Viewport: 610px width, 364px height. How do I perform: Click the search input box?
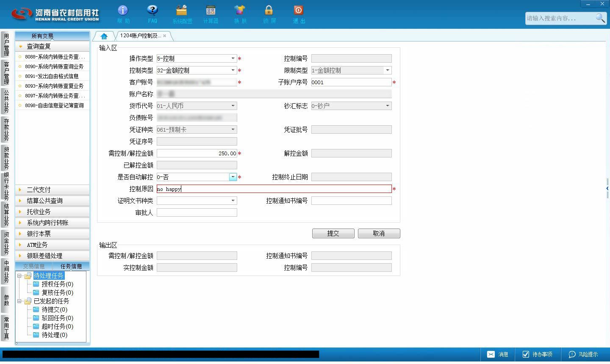pos(560,18)
